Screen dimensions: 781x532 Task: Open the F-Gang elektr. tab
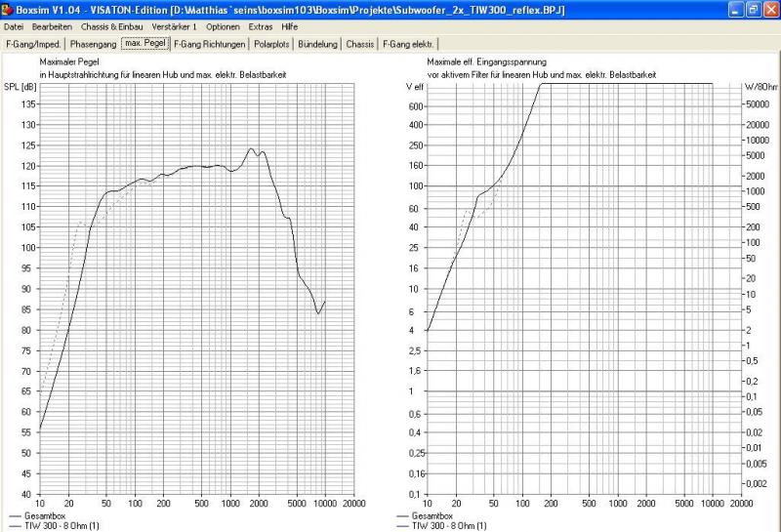pyautogui.click(x=408, y=44)
